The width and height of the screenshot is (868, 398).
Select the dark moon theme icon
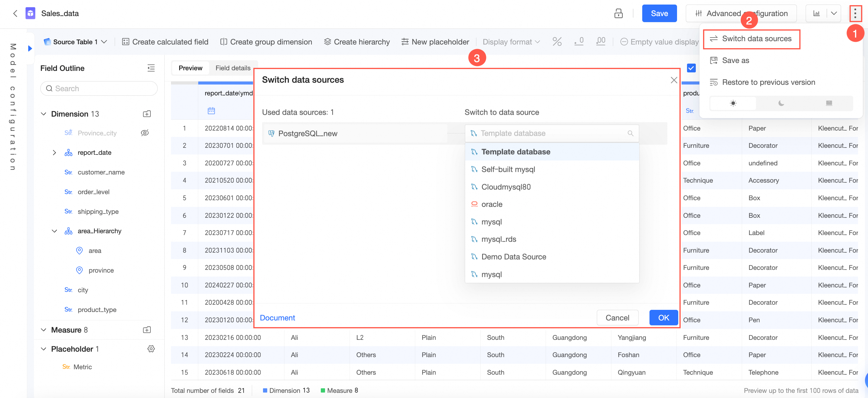tap(781, 103)
